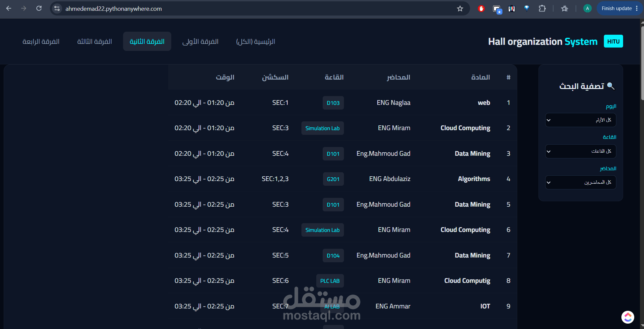Switch to الفرقة الأولى tab
644x329 pixels.
[x=200, y=41]
